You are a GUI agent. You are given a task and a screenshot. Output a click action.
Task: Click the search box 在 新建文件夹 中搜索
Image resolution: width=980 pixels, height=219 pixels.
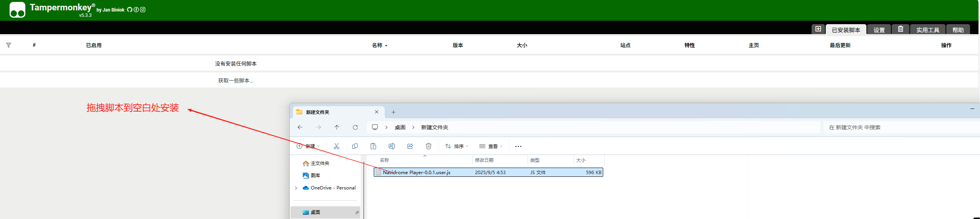tap(901, 127)
